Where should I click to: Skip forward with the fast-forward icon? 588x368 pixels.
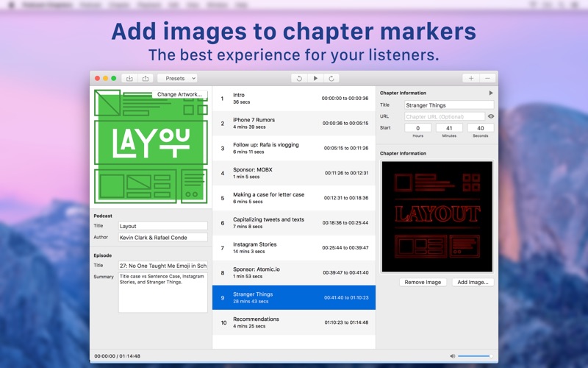coord(331,78)
